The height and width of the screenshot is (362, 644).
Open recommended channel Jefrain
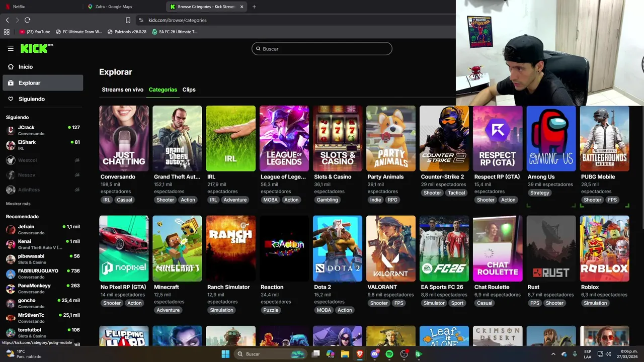coord(43,230)
